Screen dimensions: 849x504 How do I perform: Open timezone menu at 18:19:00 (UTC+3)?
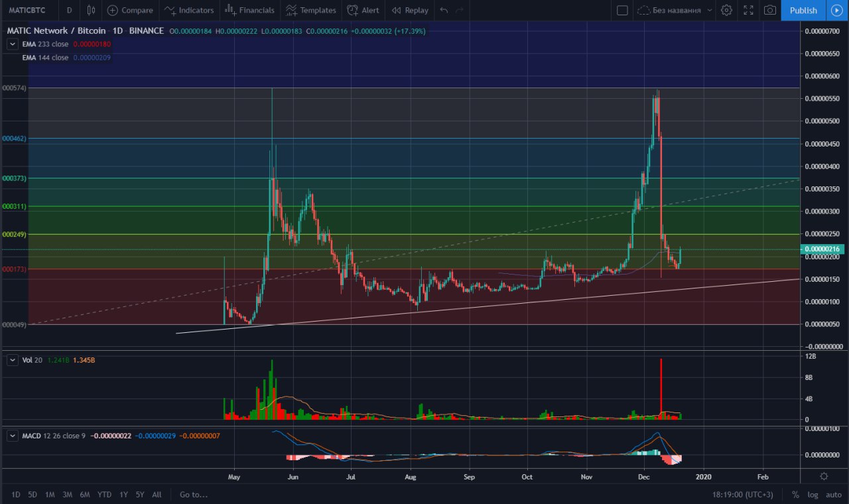743,494
